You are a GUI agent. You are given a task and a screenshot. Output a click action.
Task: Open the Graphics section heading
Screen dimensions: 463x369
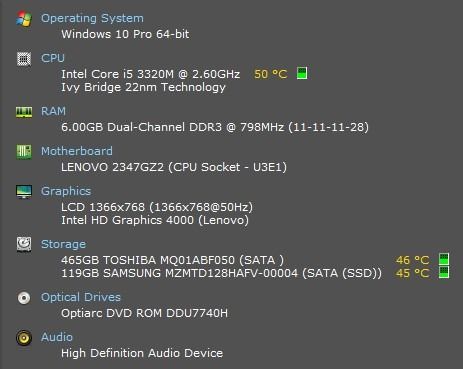click(66, 191)
